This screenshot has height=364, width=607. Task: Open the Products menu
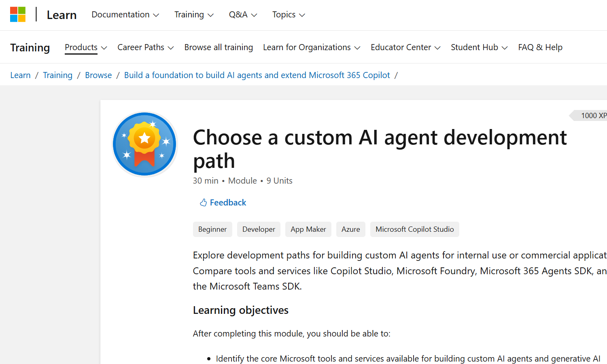(x=86, y=47)
